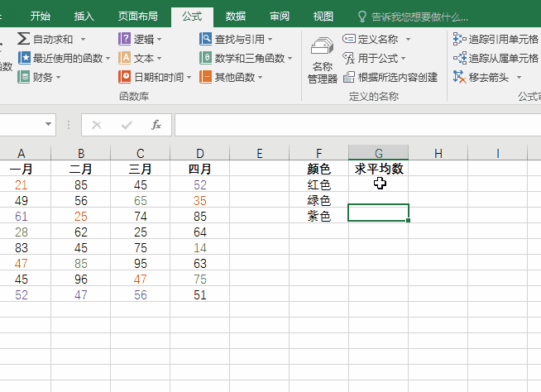541x392 pixels.
Task: Click Trace Precedents (追踪引用单元格) icon
Action: (x=460, y=39)
